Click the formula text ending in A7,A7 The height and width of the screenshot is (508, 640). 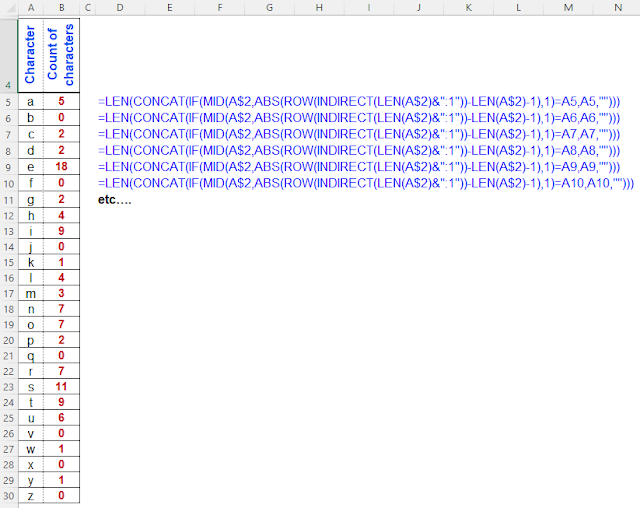coord(359,134)
